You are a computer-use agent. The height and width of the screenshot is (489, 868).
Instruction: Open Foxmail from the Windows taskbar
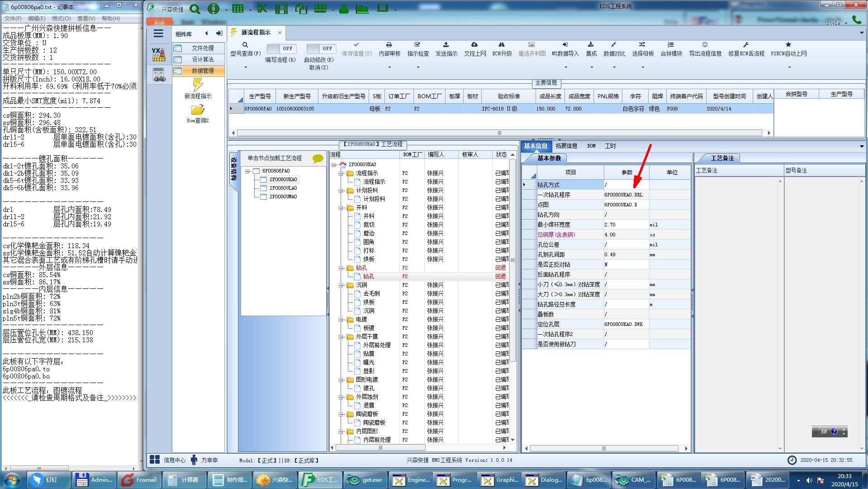139,479
